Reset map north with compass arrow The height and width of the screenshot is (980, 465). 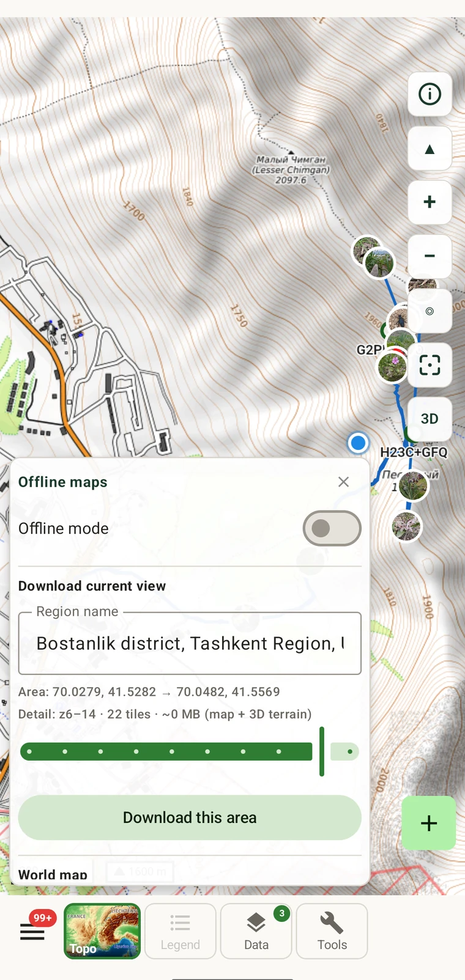point(430,149)
